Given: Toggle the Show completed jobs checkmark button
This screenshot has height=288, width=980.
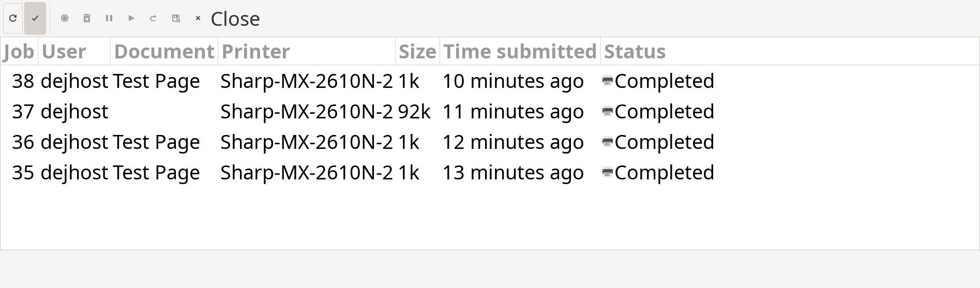Looking at the screenshot, I should [x=35, y=18].
